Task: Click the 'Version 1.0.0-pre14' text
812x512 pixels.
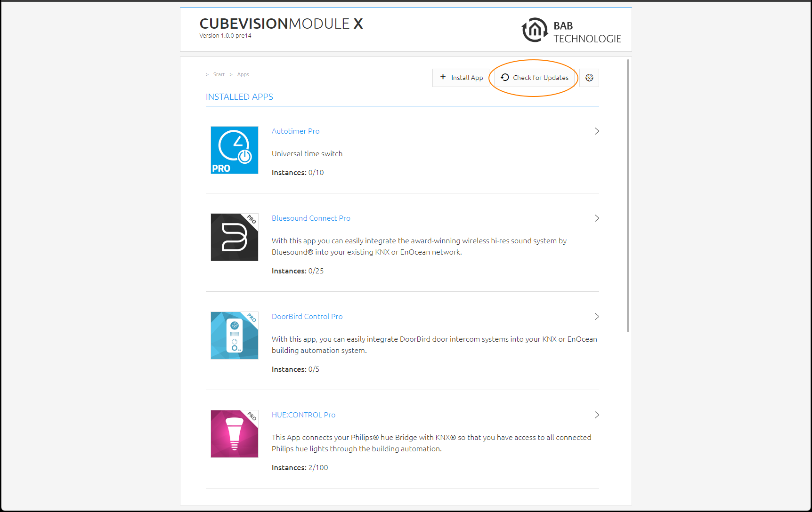Action: [x=225, y=36]
